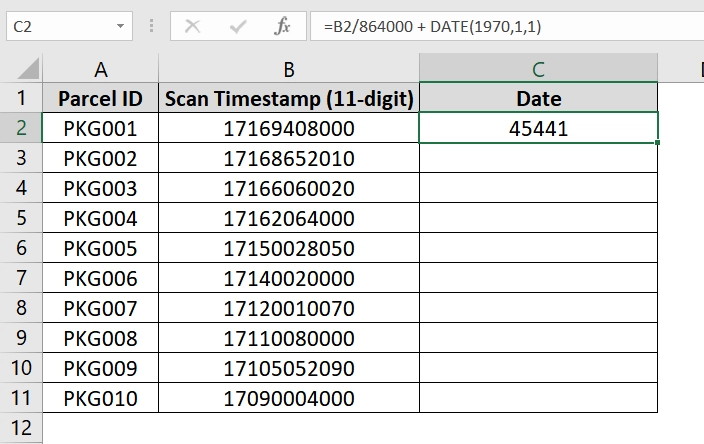Viewport: 704px width, 444px height.
Task: Select the cell containing PKG008
Action: tap(101, 338)
